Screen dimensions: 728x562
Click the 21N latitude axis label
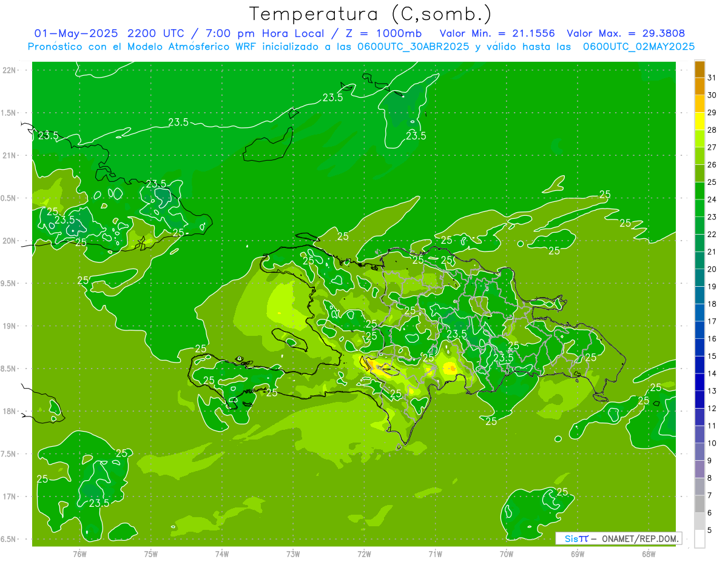pos(10,156)
